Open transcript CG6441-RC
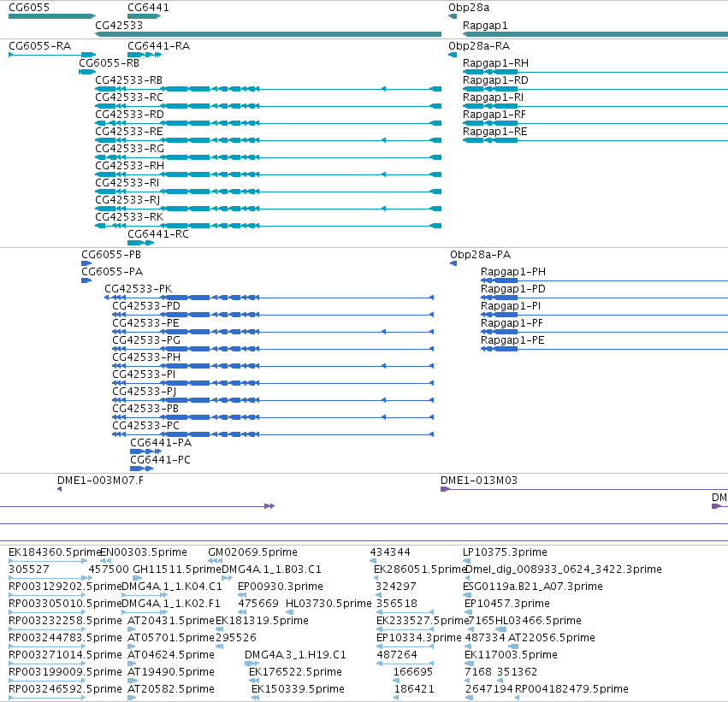 (x=158, y=234)
